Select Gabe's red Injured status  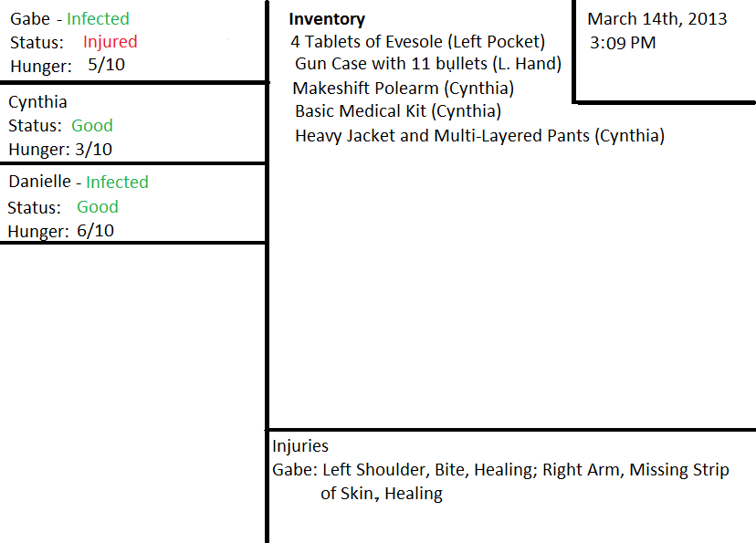point(110,42)
